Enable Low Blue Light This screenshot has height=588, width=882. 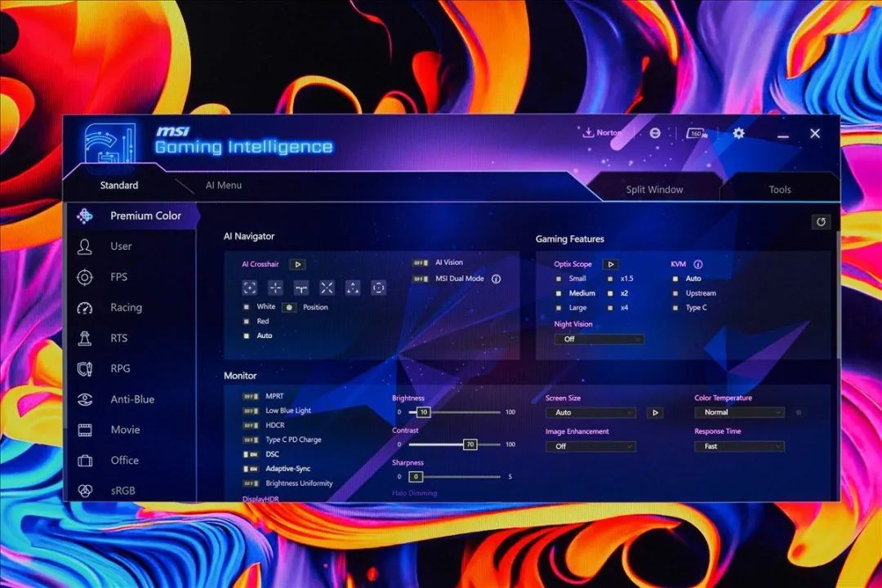pyautogui.click(x=251, y=411)
